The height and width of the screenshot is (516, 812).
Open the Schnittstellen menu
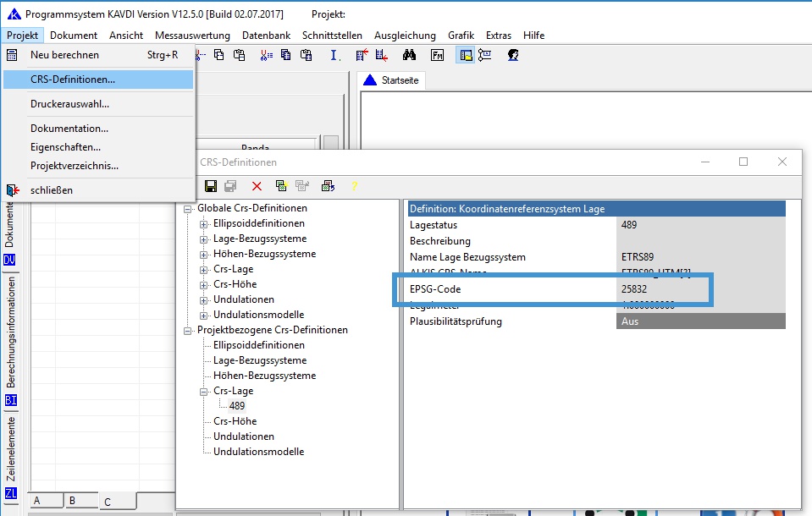332,36
